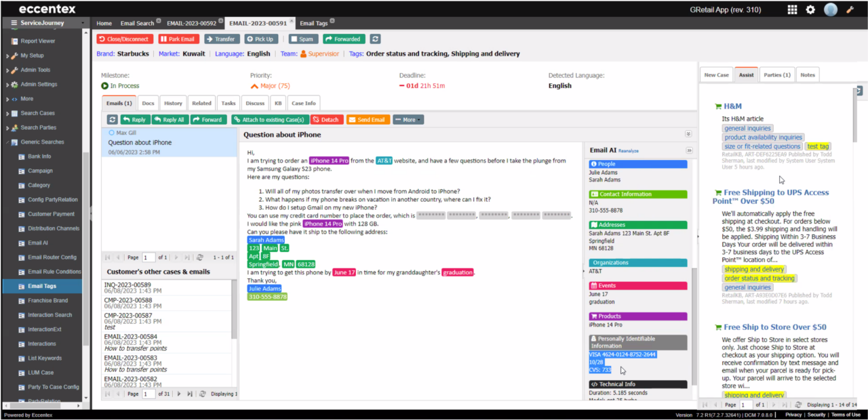Click the user avatar in top bar
This screenshot has width=868, height=420.
pyautogui.click(x=831, y=9)
